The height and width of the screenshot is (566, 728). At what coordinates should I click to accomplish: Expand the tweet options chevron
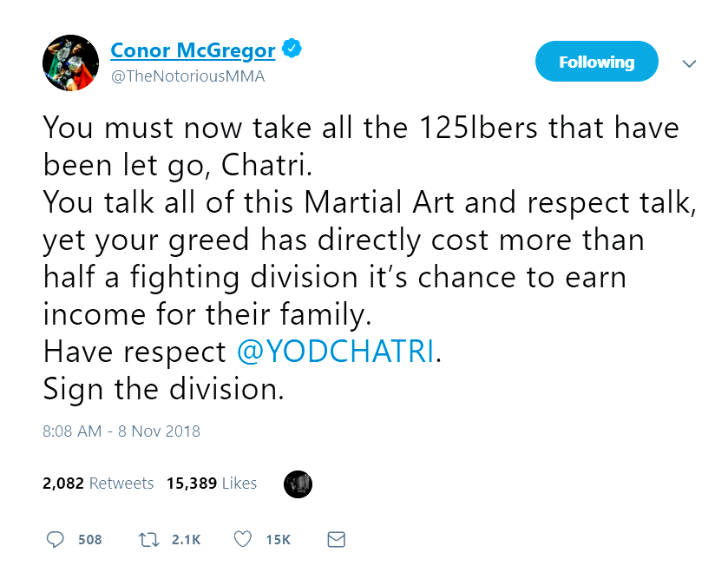(690, 63)
